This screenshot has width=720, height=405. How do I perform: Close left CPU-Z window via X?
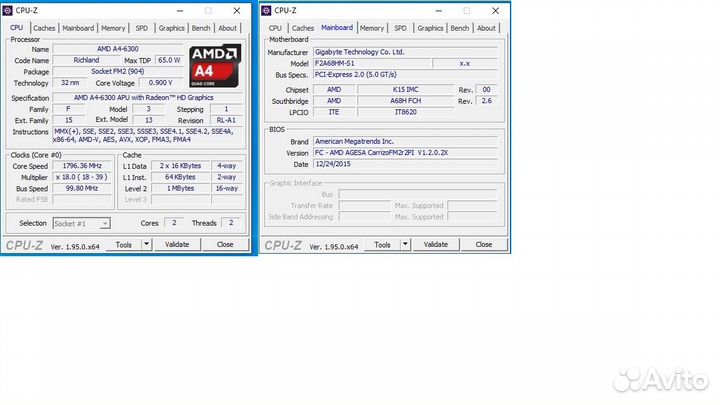click(237, 11)
